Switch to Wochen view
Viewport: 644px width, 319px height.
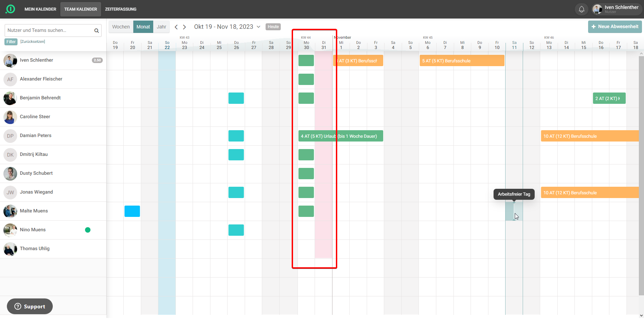click(121, 27)
